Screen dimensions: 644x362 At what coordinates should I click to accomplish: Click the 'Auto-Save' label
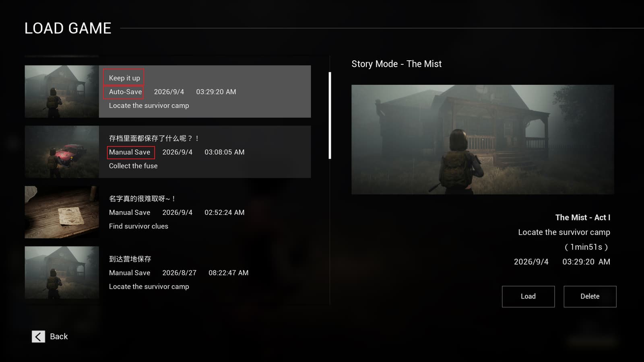click(x=125, y=92)
